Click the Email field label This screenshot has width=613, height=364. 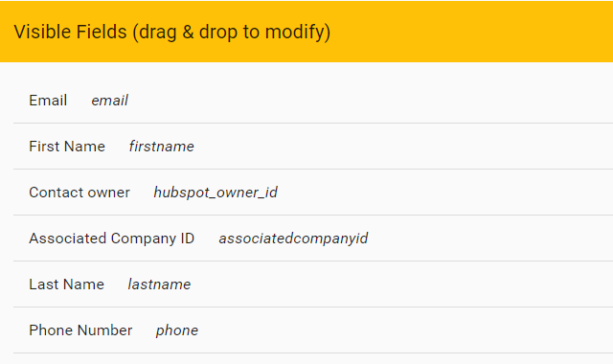coord(48,101)
